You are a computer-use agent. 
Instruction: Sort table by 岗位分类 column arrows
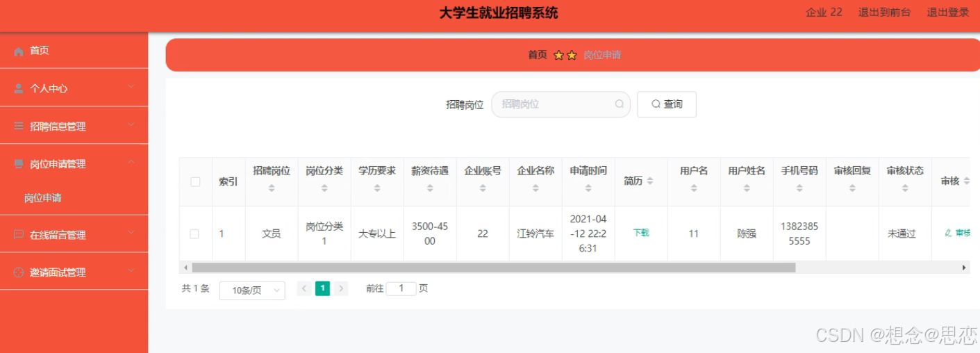pyautogui.click(x=324, y=188)
